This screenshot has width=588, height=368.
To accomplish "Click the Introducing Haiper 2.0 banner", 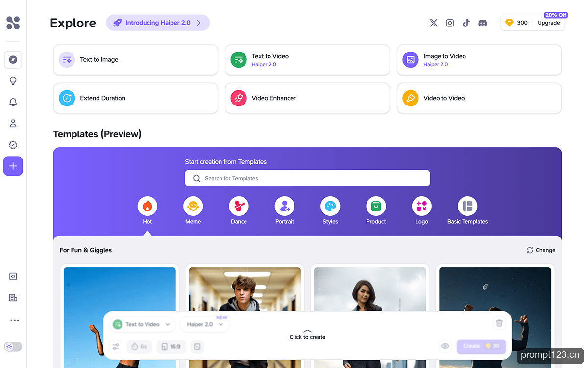I will point(158,23).
